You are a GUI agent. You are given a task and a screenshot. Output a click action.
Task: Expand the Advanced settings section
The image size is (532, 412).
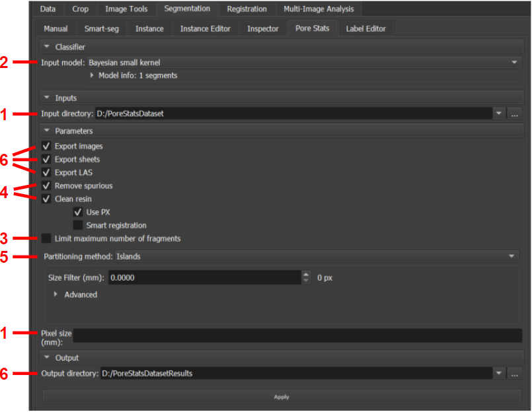coord(56,294)
